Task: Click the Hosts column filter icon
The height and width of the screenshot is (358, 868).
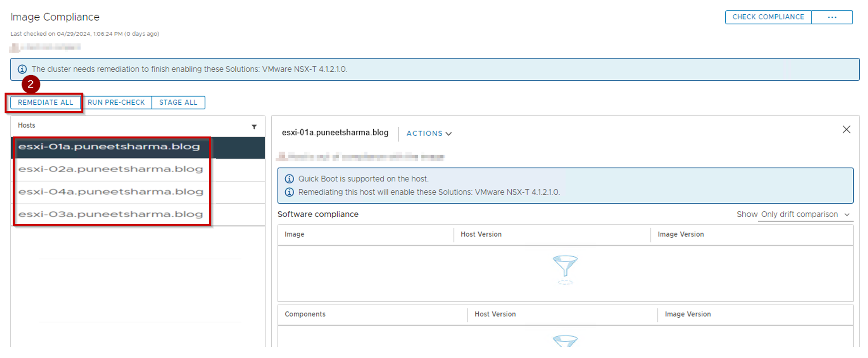Action: pos(254,127)
